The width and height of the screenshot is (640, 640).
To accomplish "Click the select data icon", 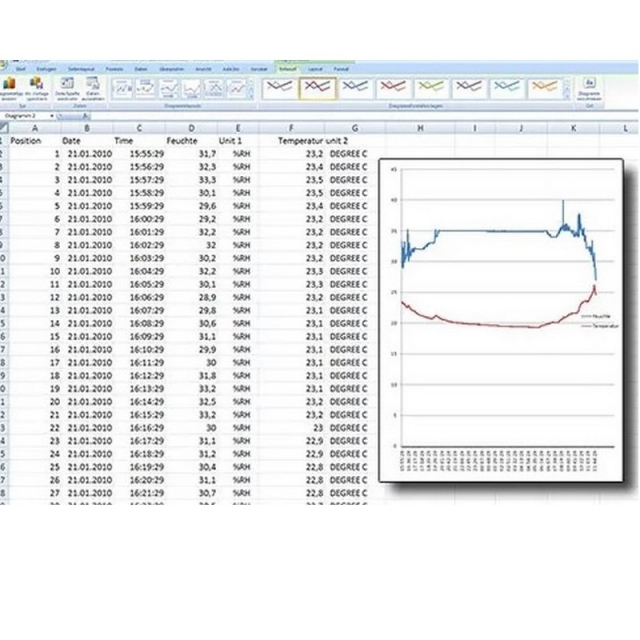I will coord(89,87).
